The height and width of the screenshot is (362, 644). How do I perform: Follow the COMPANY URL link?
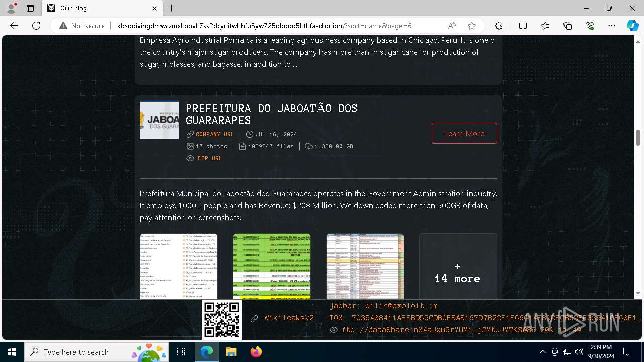tap(215, 134)
